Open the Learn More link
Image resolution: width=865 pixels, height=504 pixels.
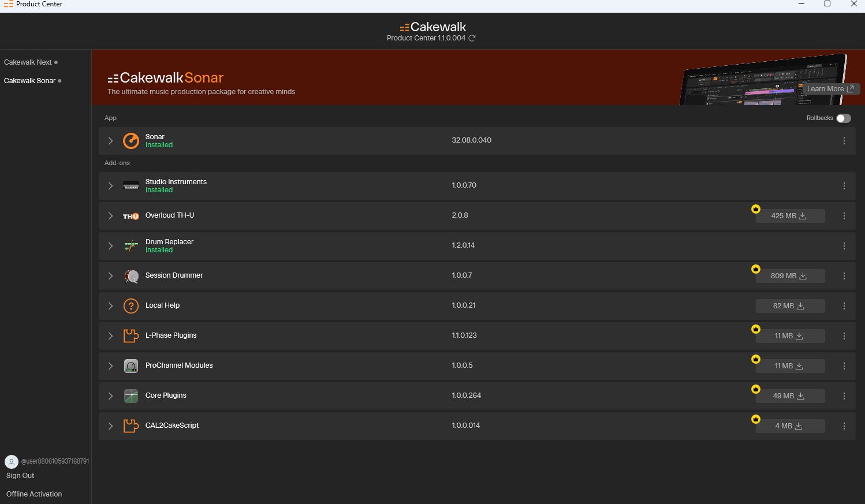point(831,89)
